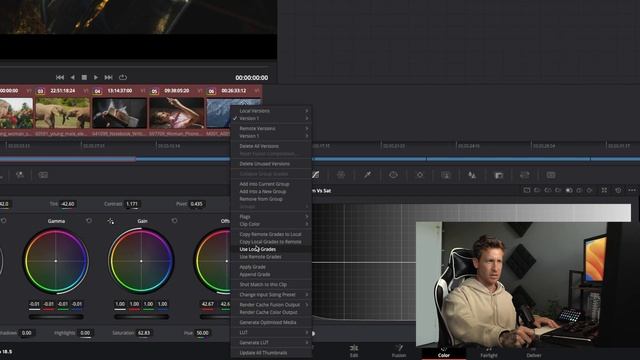Open the Qualifier eyedropper palette

(x=367, y=175)
